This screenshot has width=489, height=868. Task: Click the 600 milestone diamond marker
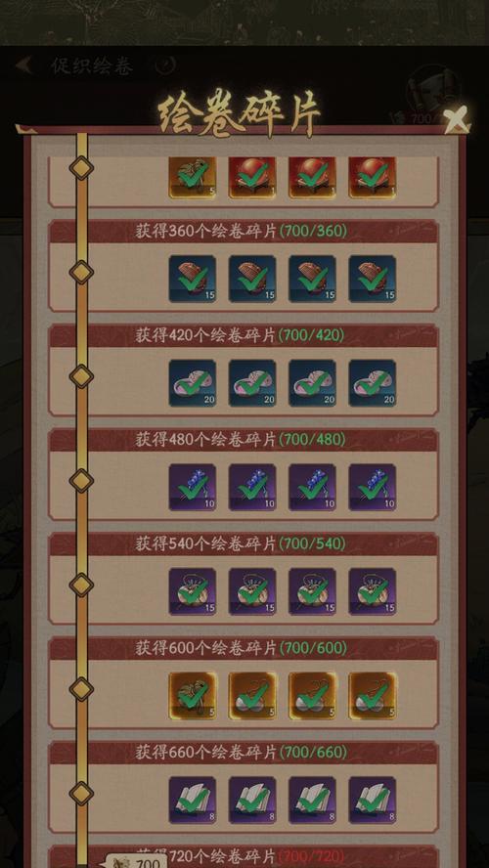point(81,689)
